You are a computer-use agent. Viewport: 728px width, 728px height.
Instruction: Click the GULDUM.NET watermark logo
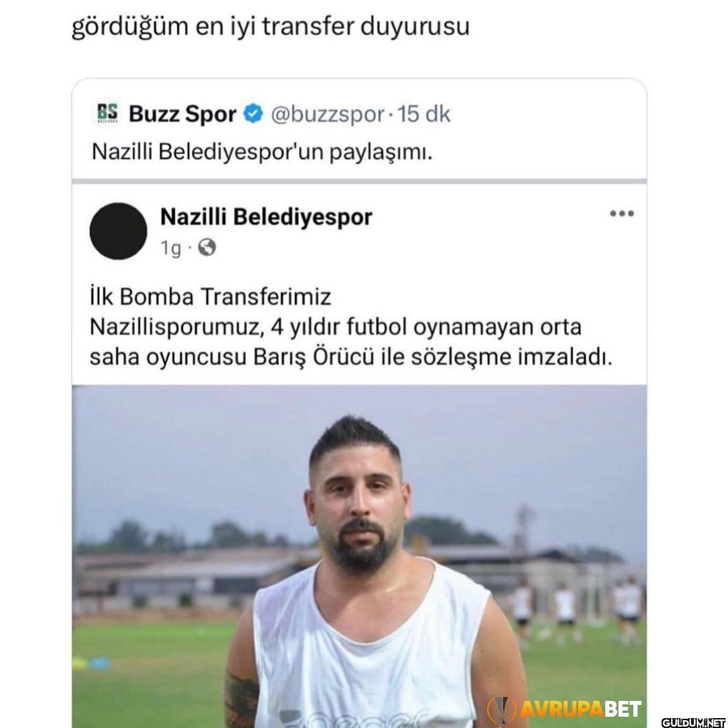pos(694,722)
